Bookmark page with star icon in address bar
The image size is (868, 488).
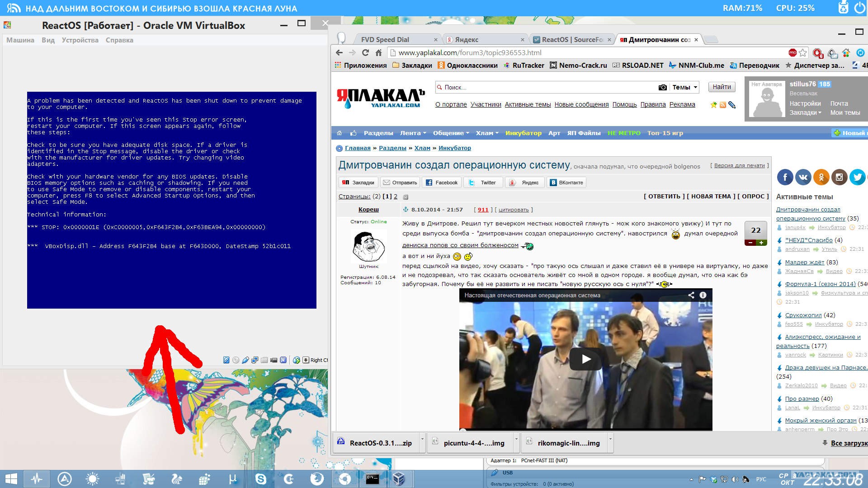(802, 53)
